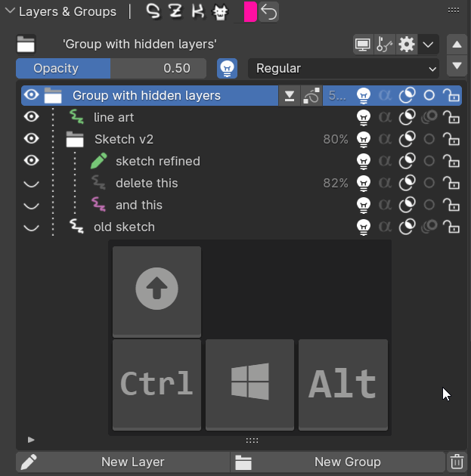Edit the 'Group with hidden layers' name field
This screenshot has height=476, width=471.
[x=140, y=45]
